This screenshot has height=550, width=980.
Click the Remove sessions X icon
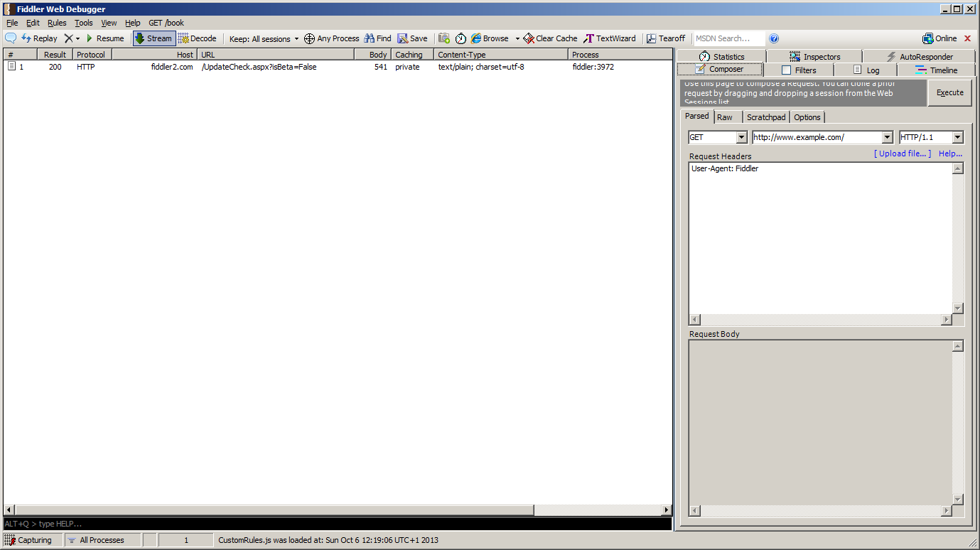tap(68, 38)
